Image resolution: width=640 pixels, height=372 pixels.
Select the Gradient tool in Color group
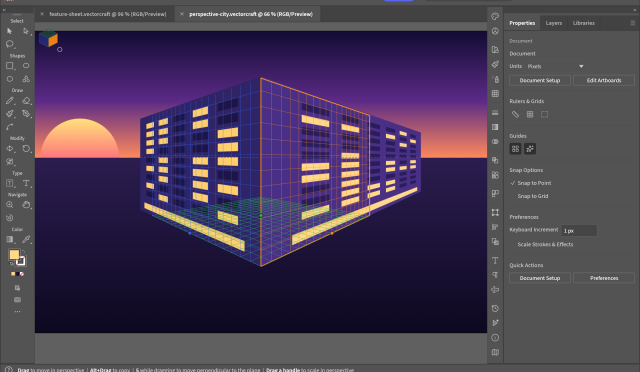[10, 240]
